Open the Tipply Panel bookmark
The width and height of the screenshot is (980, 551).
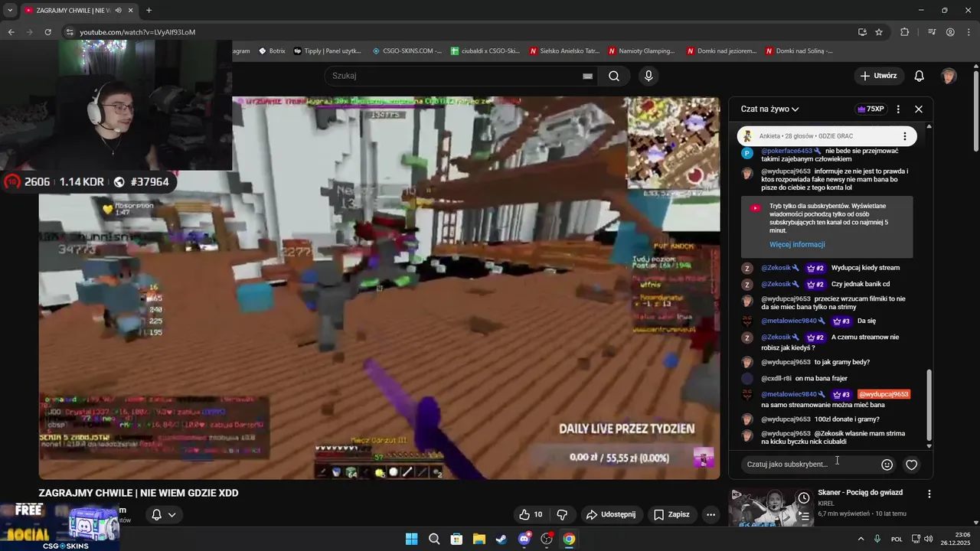pyautogui.click(x=327, y=51)
